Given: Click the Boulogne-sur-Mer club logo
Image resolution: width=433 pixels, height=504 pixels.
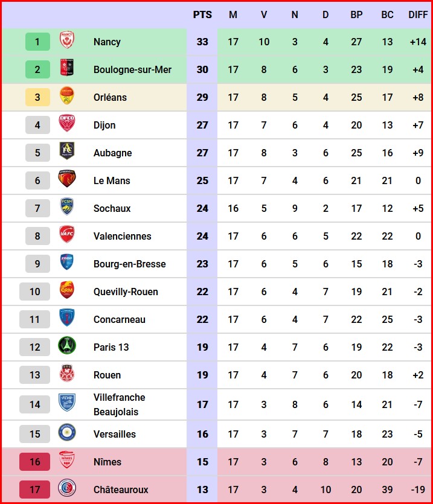Looking at the screenshot, I should (x=66, y=69).
